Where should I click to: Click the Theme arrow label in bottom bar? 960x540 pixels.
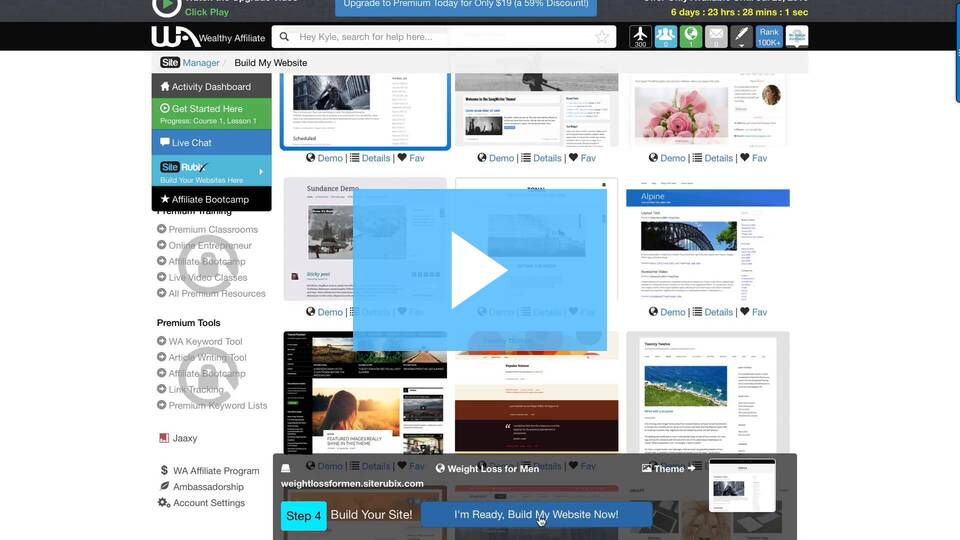click(669, 468)
